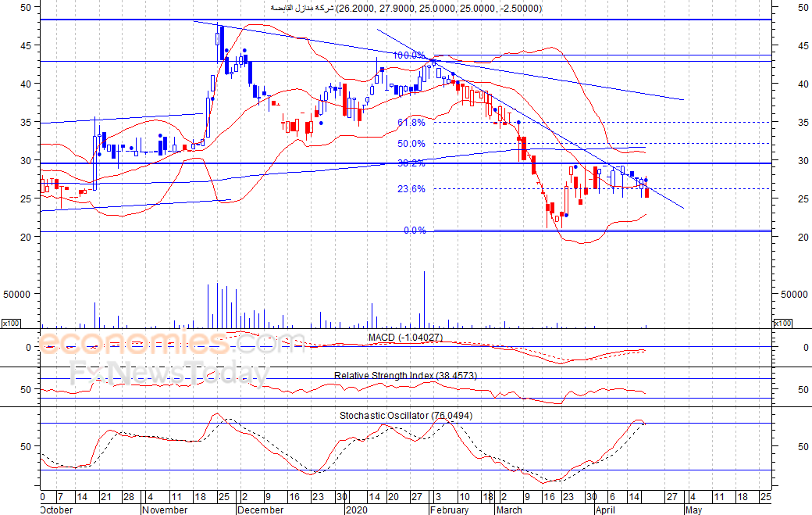The width and height of the screenshot is (812, 515).
Task: Select the 50.0% Fibonacci retracement label
Action: (411, 144)
